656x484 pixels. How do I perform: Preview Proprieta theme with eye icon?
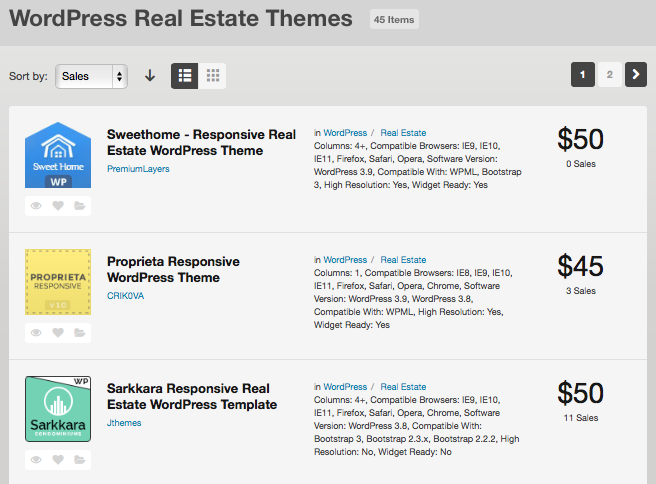(36, 333)
